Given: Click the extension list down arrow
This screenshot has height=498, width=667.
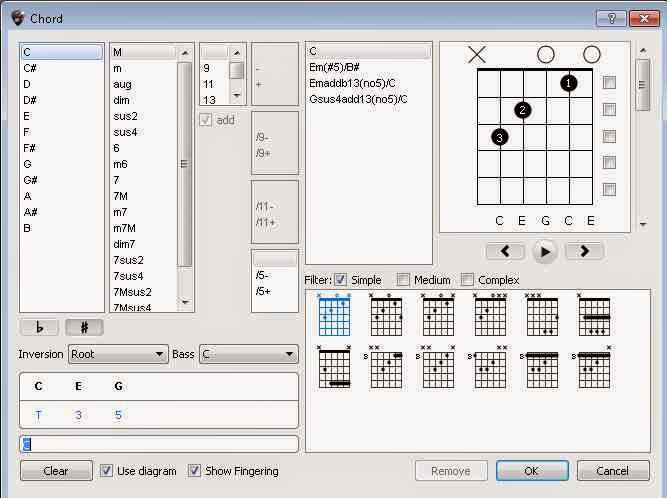Looking at the screenshot, I should [237, 95].
